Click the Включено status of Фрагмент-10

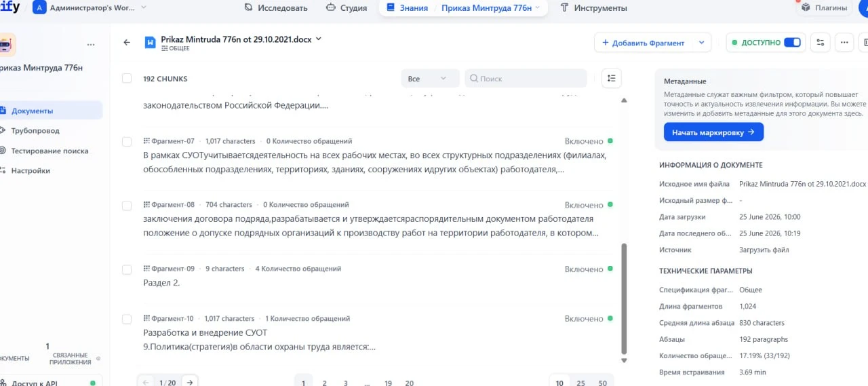(x=589, y=318)
